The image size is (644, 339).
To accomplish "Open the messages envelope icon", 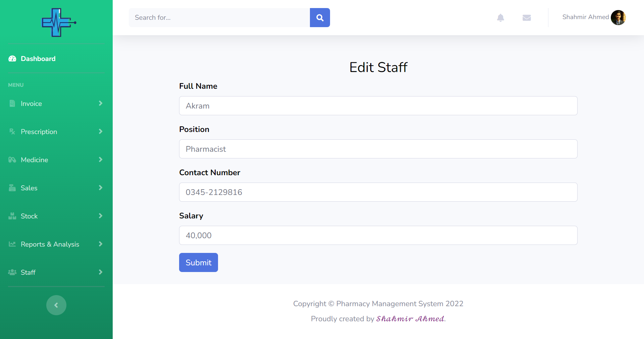I will (527, 18).
